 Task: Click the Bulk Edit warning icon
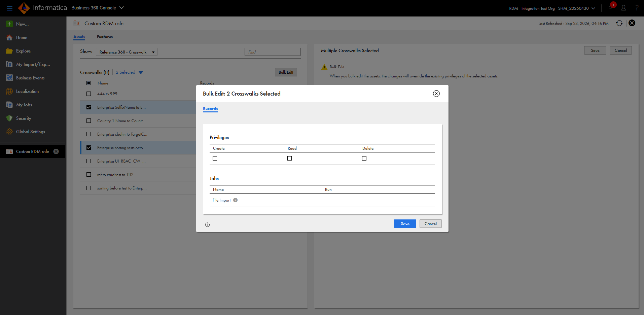tap(324, 67)
